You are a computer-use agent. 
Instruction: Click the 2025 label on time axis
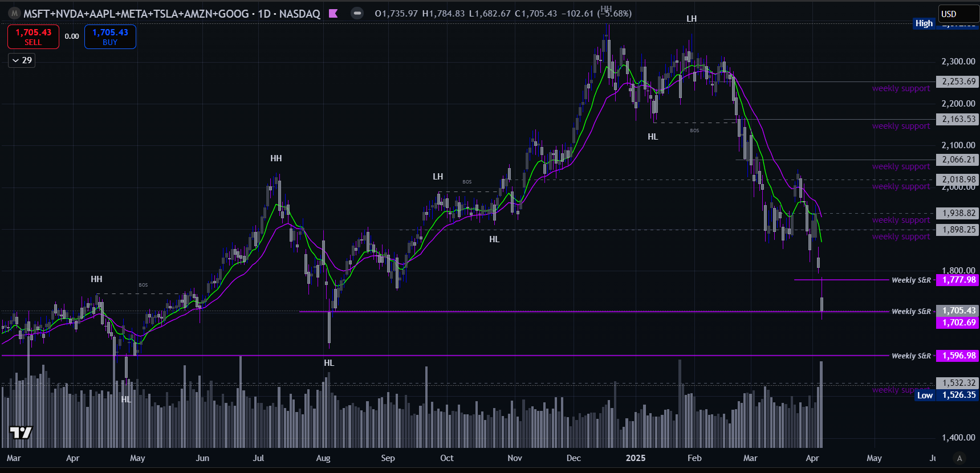click(636, 458)
